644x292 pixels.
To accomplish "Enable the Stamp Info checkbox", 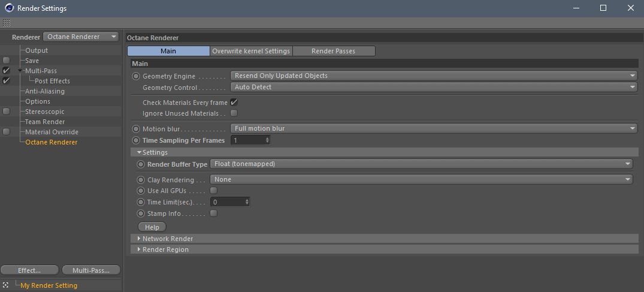I will point(214,213).
